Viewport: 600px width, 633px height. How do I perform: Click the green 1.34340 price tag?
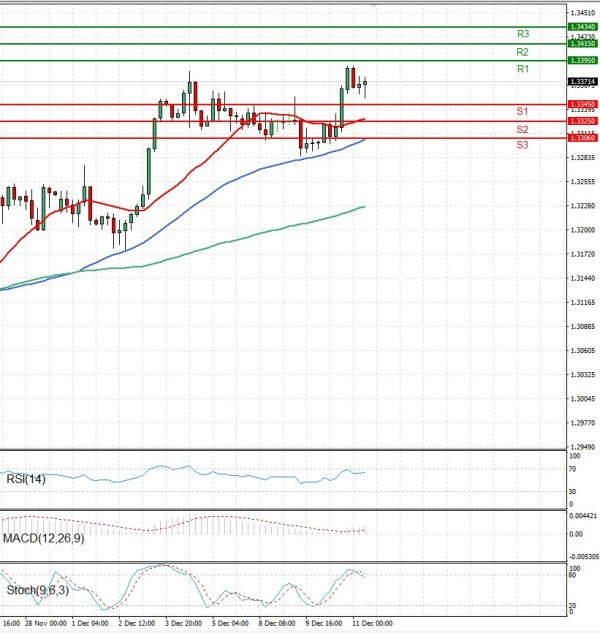click(581, 26)
